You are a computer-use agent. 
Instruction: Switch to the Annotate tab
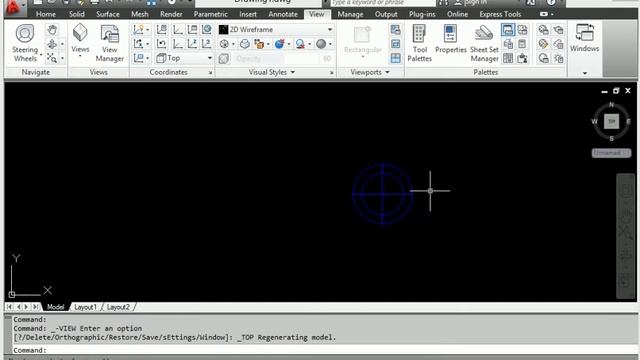[x=283, y=14]
